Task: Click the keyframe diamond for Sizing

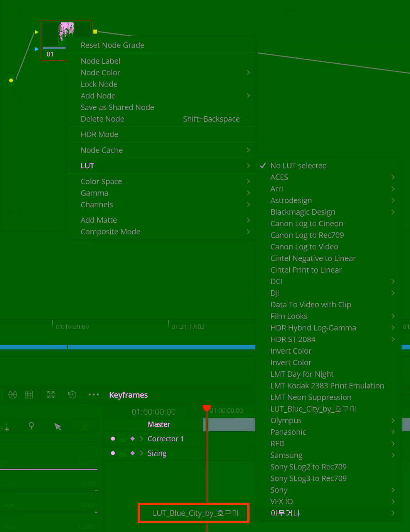Action: click(x=133, y=453)
